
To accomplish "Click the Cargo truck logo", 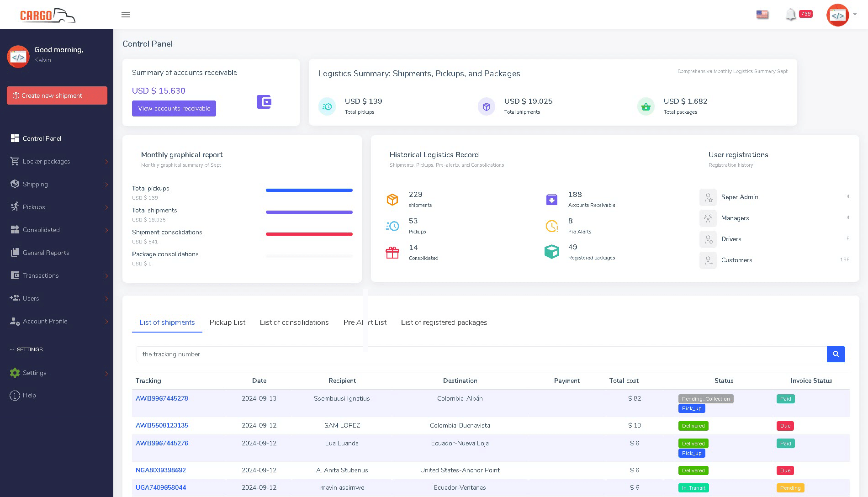I will 48,15.
